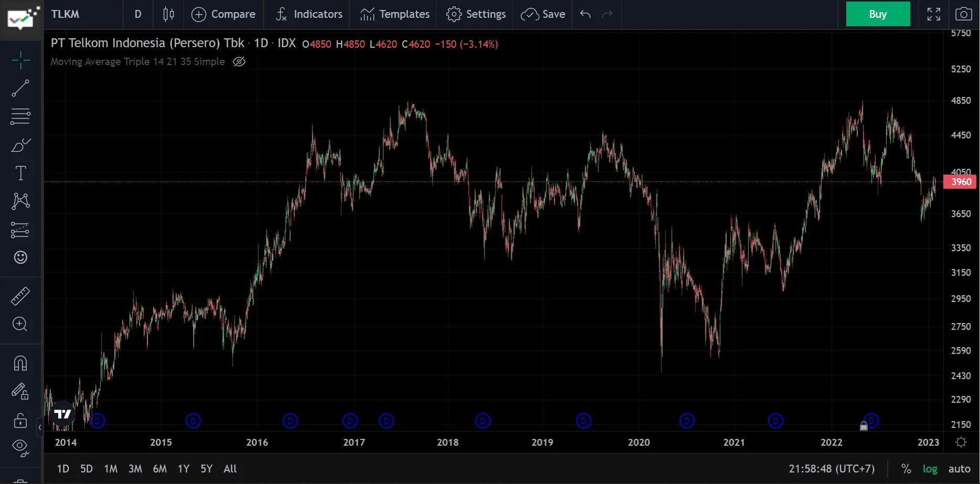The width and height of the screenshot is (980, 484).
Task: Select the trend line drawing tool
Action: pyautogui.click(x=20, y=89)
